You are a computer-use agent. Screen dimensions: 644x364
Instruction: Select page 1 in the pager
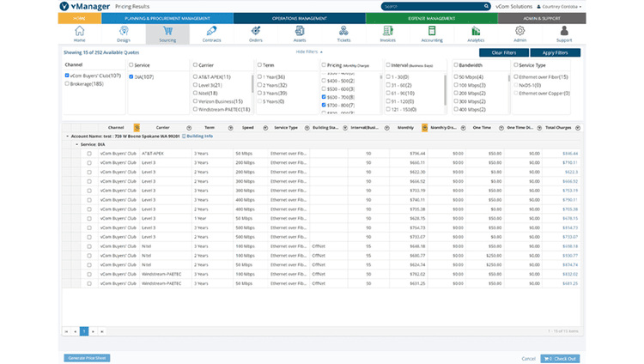(x=84, y=331)
